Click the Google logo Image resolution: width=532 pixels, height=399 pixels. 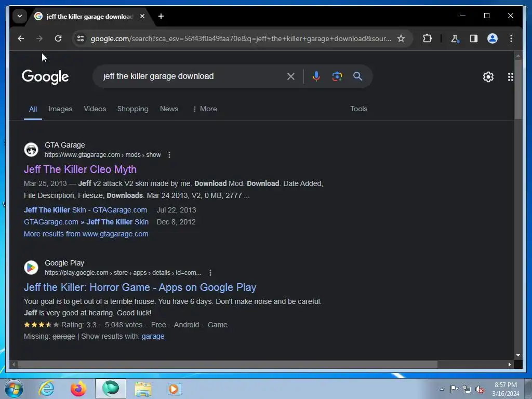(x=45, y=77)
